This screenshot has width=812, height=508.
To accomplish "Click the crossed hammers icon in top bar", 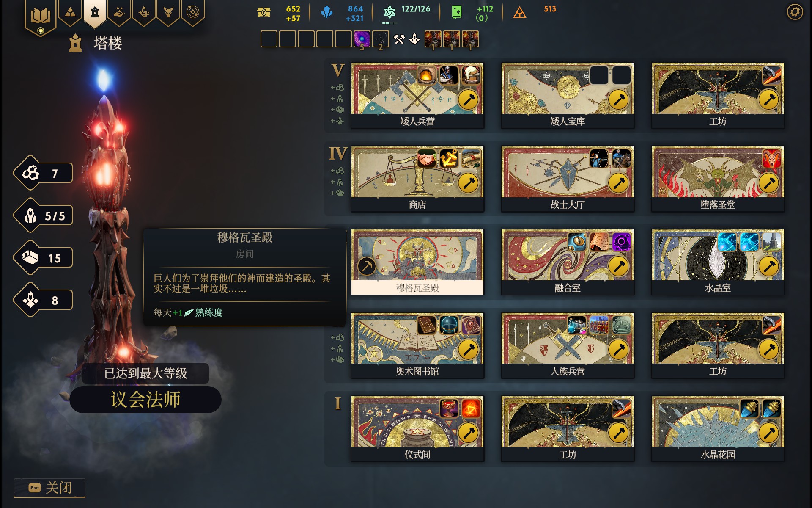I will click(399, 39).
